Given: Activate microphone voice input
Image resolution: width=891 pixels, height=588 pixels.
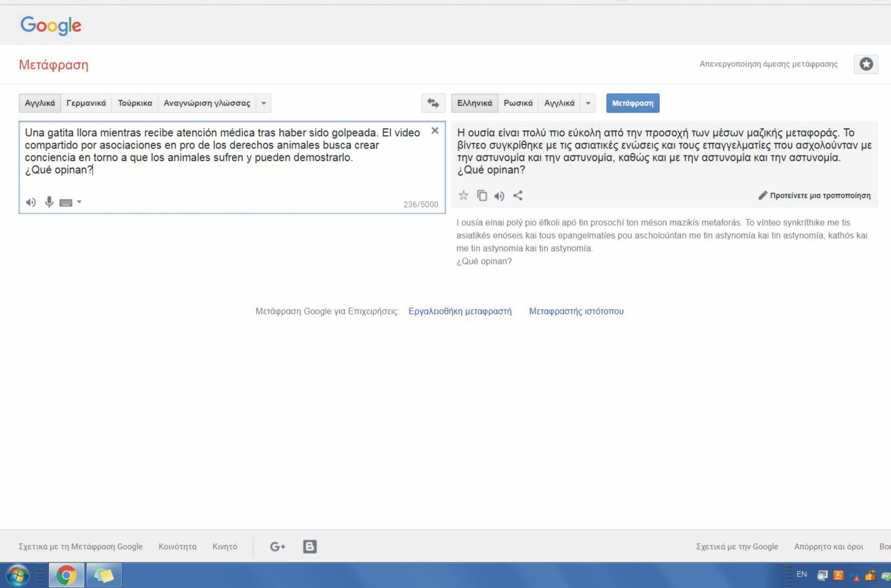Looking at the screenshot, I should pyautogui.click(x=49, y=202).
